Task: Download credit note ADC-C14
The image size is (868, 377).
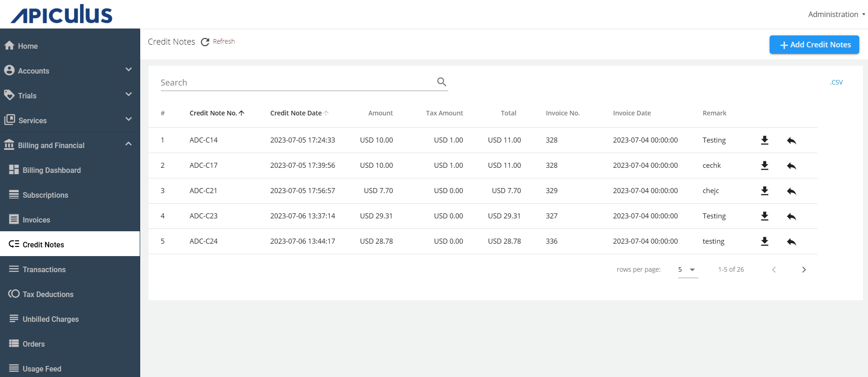Action: coord(765,140)
